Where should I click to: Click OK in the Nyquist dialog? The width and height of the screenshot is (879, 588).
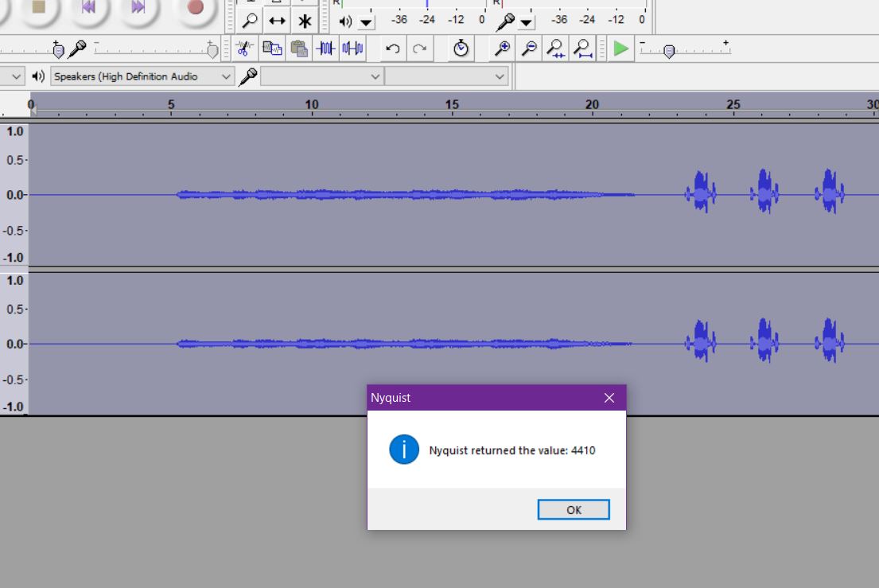[x=574, y=510]
